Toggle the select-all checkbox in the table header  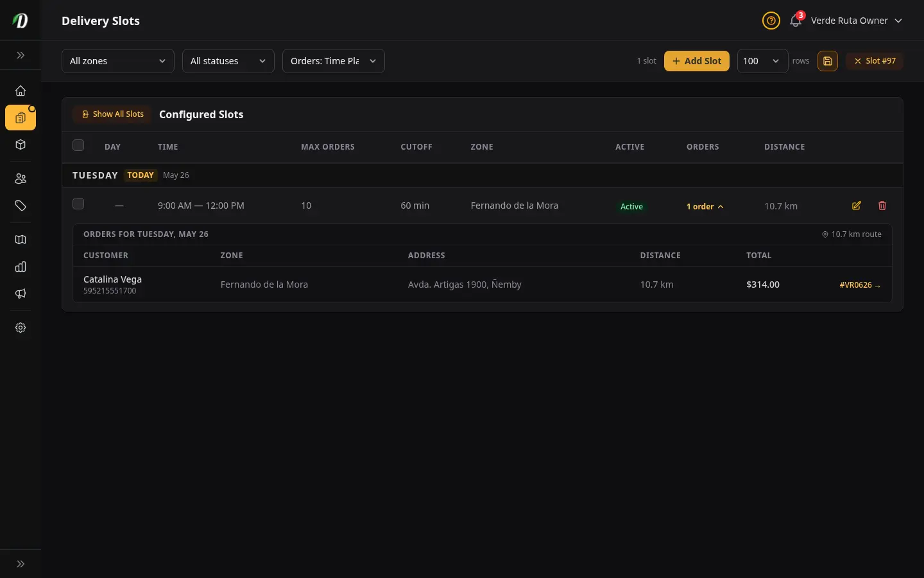point(78,145)
